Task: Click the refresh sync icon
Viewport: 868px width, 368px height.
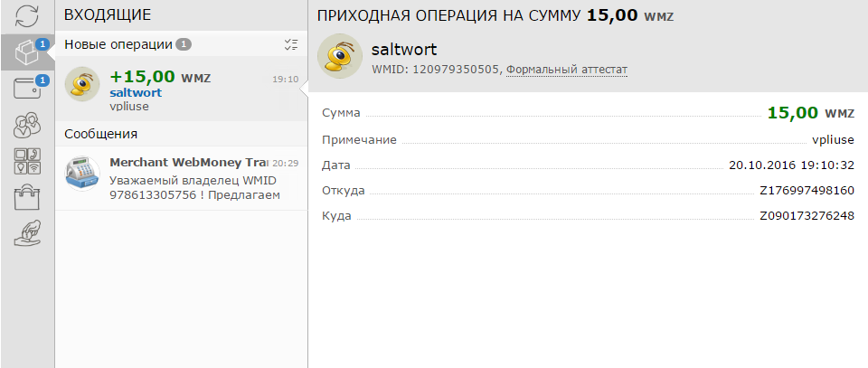Action: (26, 16)
